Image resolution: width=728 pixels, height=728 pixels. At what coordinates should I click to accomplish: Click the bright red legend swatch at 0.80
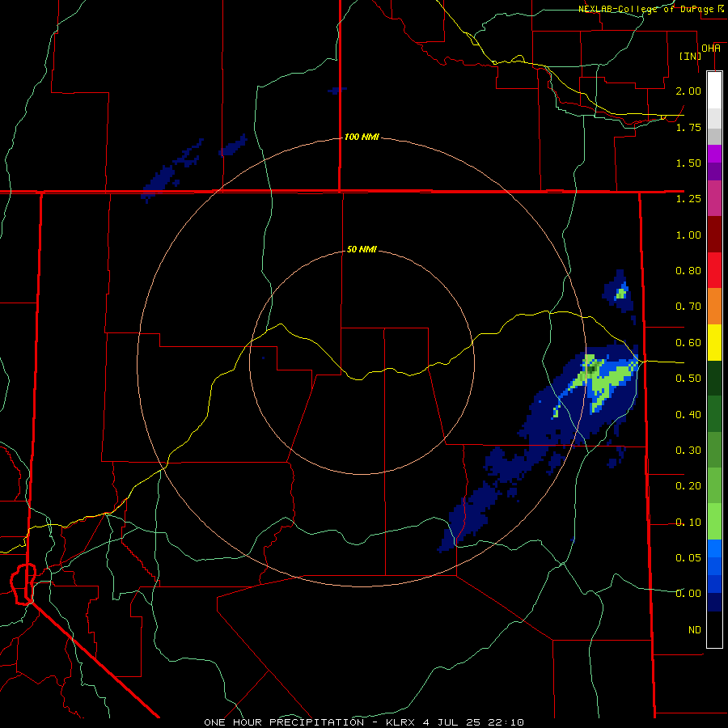coord(714,271)
